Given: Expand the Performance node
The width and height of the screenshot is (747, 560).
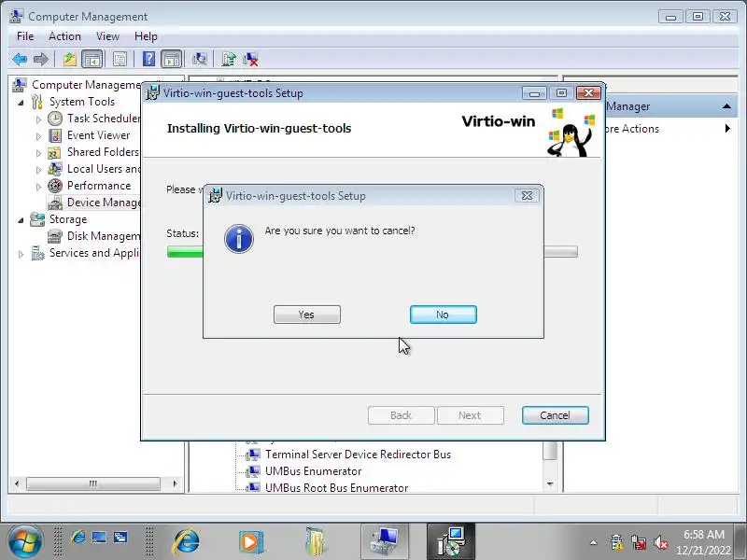Looking at the screenshot, I should 38,187.
